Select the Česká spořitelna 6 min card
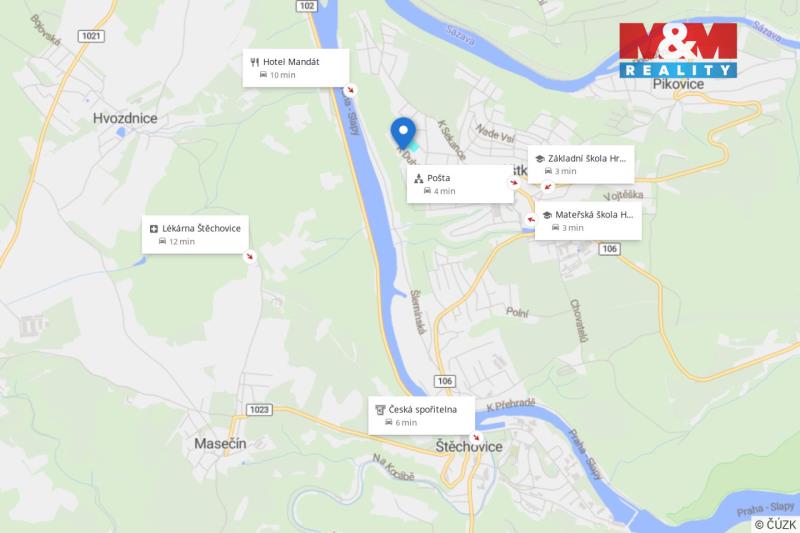800x533 pixels. click(x=421, y=416)
